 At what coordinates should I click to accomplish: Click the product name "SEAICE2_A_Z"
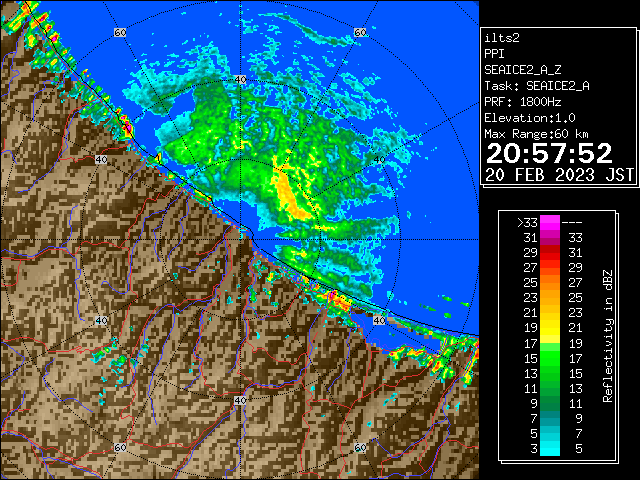coord(522,70)
